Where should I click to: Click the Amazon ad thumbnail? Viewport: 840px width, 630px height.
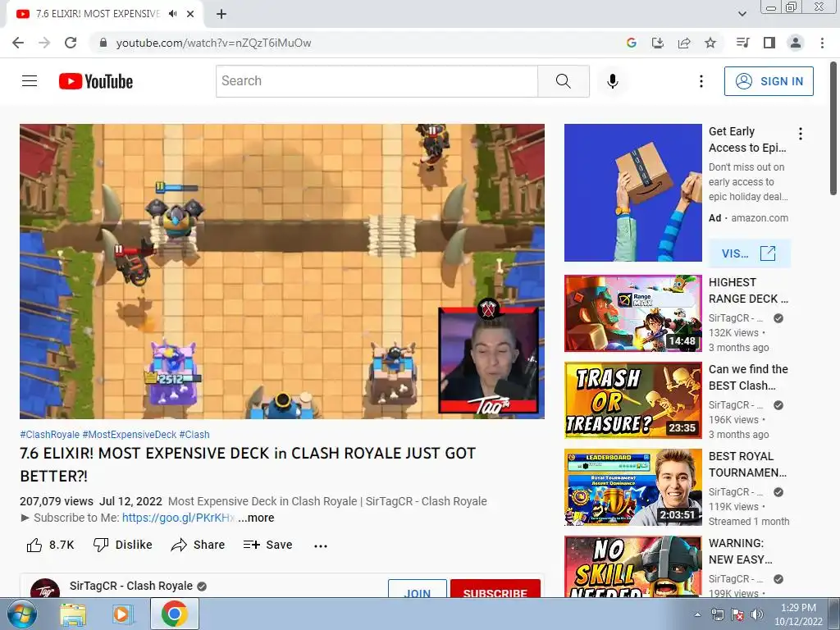click(632, 193)
